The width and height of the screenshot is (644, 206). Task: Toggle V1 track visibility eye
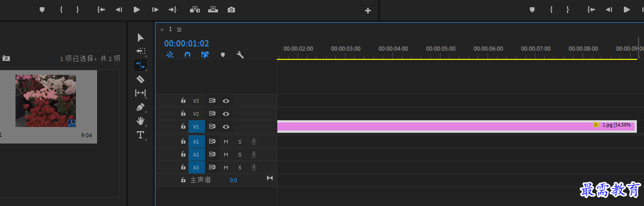click(226, 126)
